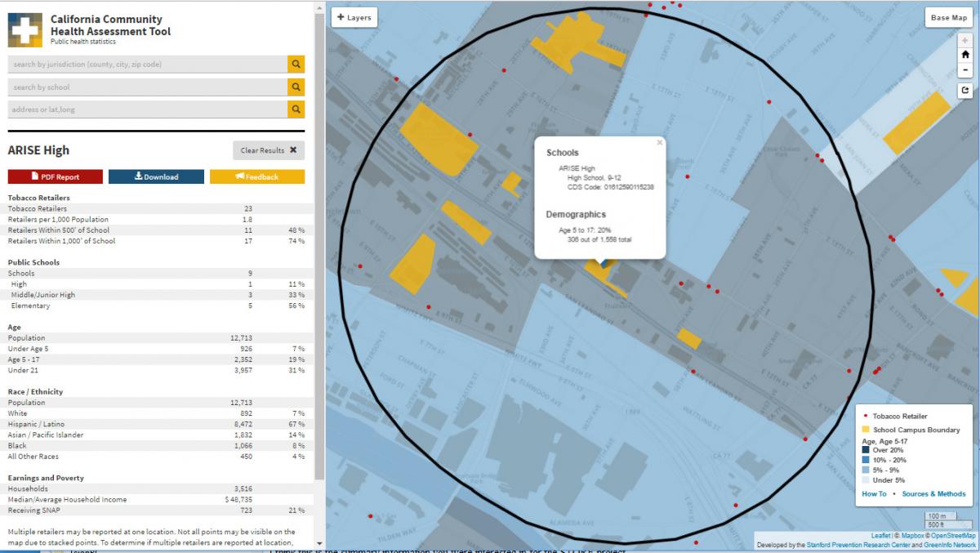Select the Under 21 row

pos(156,370)
